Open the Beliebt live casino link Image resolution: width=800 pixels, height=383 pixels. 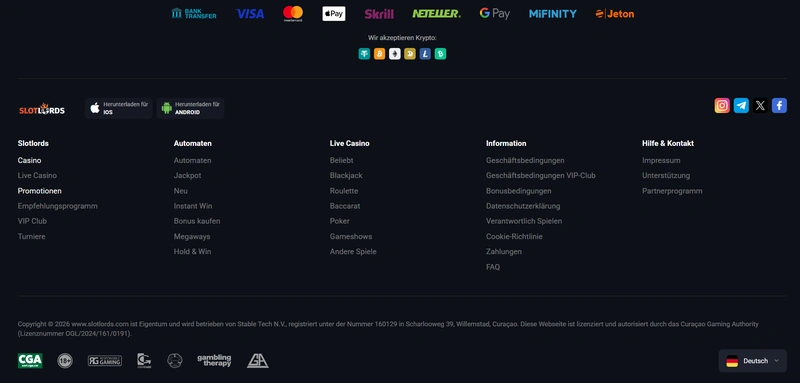click(341, 160)
